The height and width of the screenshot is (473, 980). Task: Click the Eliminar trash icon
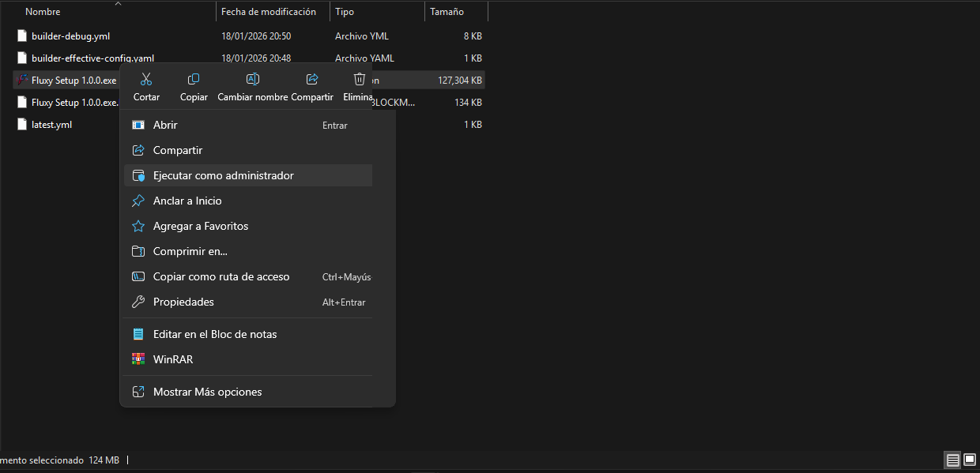pyautogui.click(x=360, y=80)
